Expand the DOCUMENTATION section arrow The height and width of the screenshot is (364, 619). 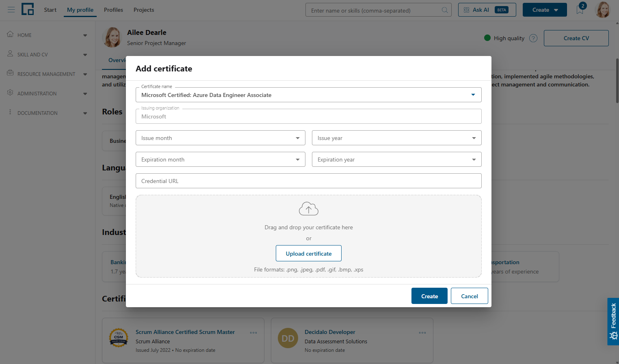(85, 113)
